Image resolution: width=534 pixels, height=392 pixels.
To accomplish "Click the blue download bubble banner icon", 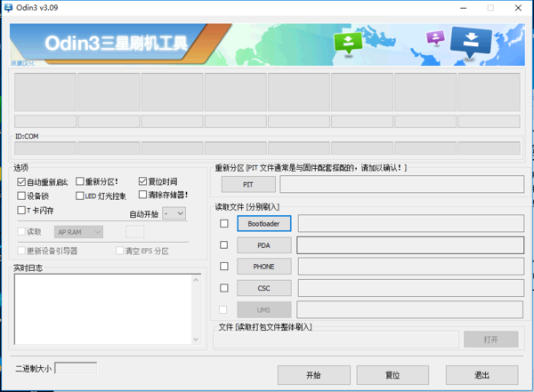I will [x=471, y=42].
